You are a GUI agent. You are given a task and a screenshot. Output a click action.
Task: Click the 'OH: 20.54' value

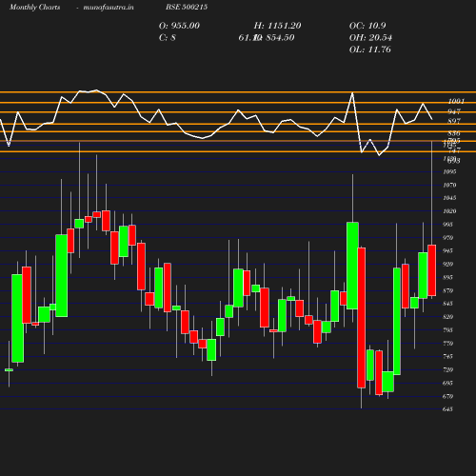click(x=370, y=38)
